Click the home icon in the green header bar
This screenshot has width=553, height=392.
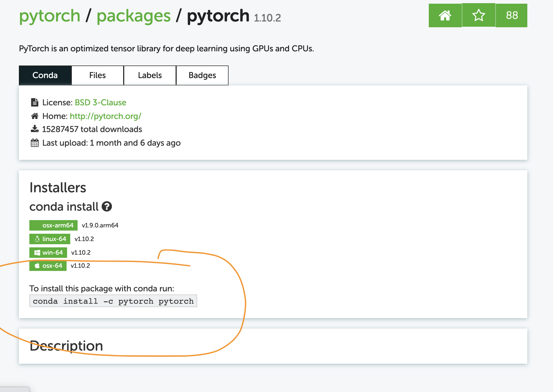click(445, 16)
